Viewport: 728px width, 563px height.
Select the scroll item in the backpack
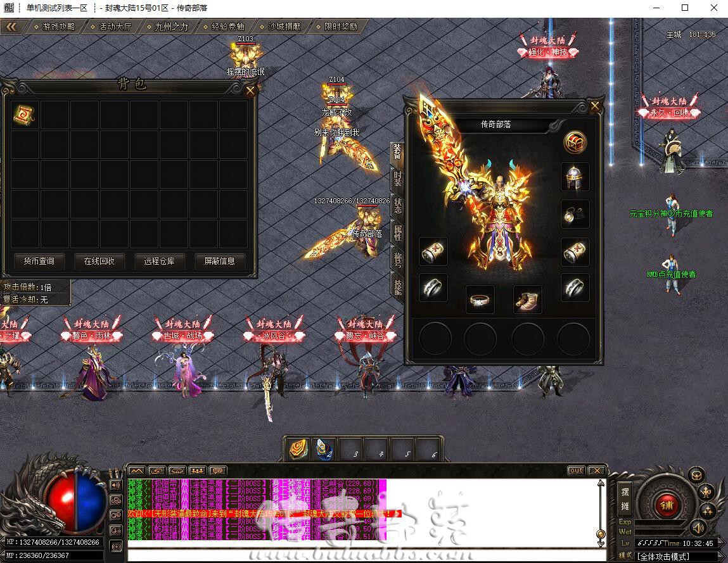(x=24, y=115)
